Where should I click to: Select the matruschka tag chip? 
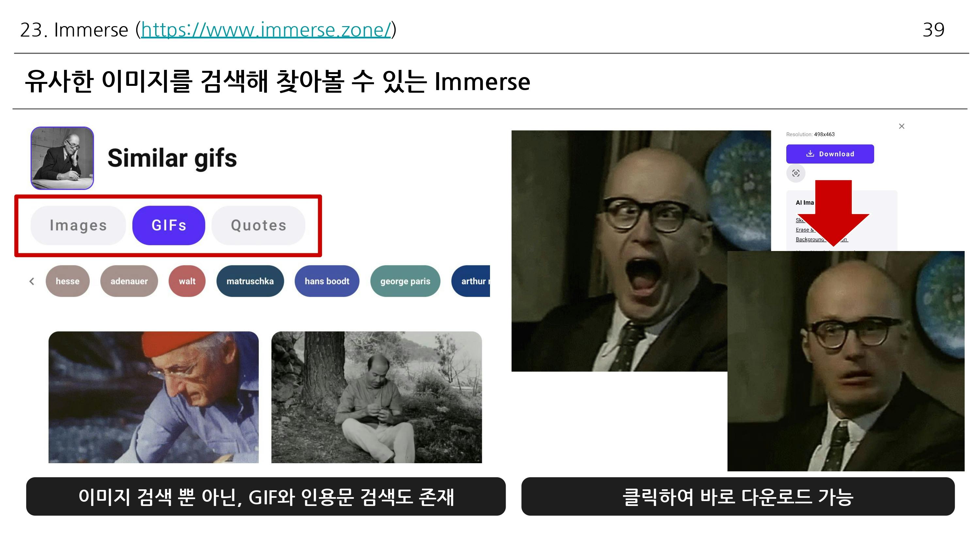[250, 281]
